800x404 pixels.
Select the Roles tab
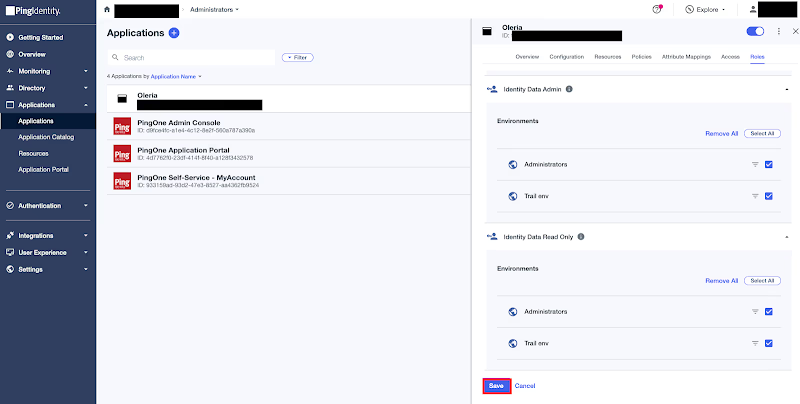click(x=757, y=57)
